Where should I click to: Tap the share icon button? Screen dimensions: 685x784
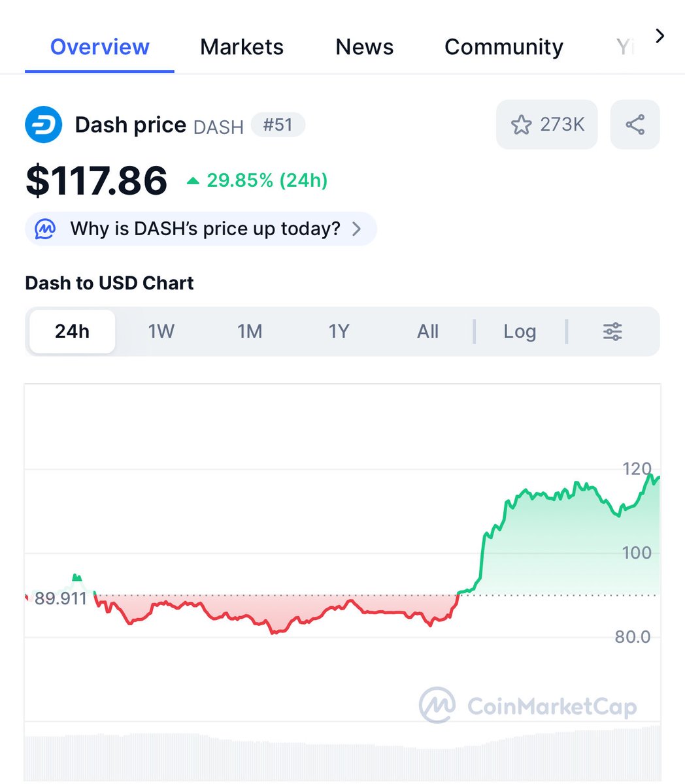tap(635, 125)
